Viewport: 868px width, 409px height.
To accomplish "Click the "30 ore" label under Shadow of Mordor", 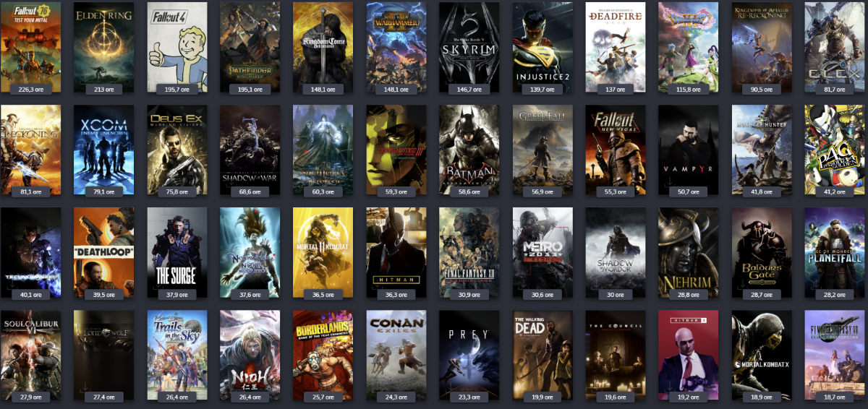I will coord(615,295).
